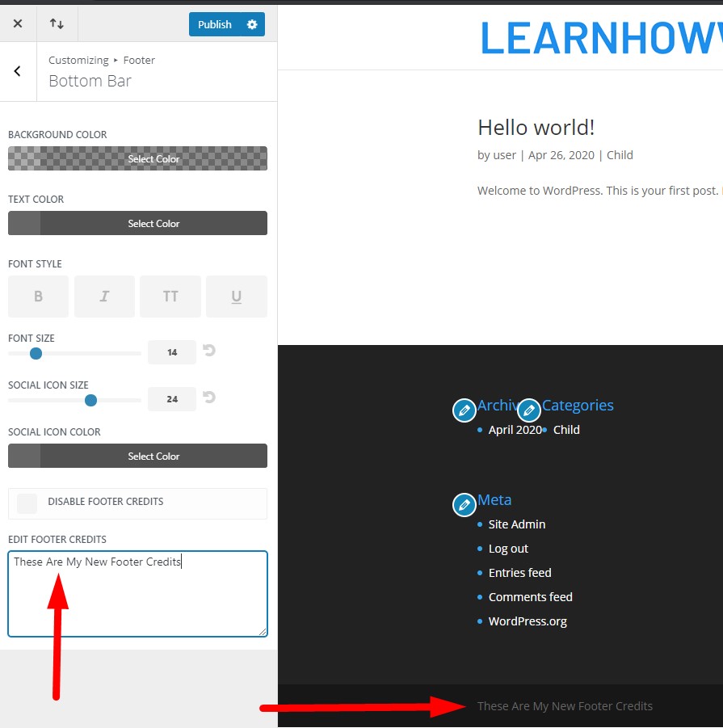Reset Font Size with the undo icon
723x728 pixels.
coord(209,351)
